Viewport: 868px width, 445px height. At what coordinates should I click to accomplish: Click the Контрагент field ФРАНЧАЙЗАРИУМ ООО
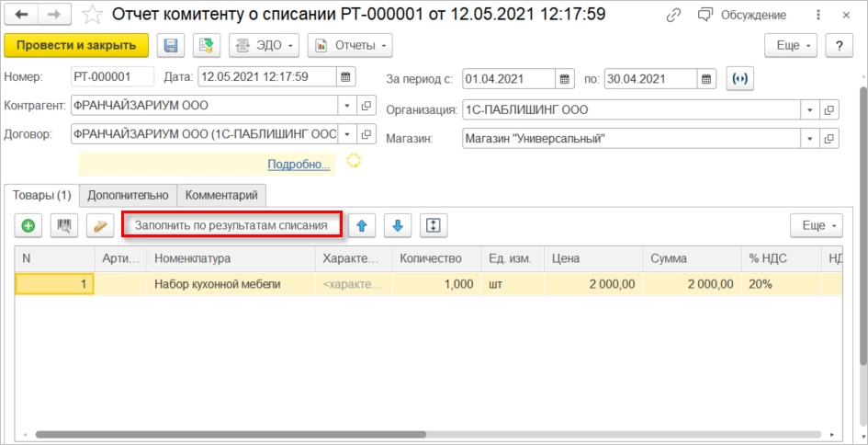[x=204, y=105]
